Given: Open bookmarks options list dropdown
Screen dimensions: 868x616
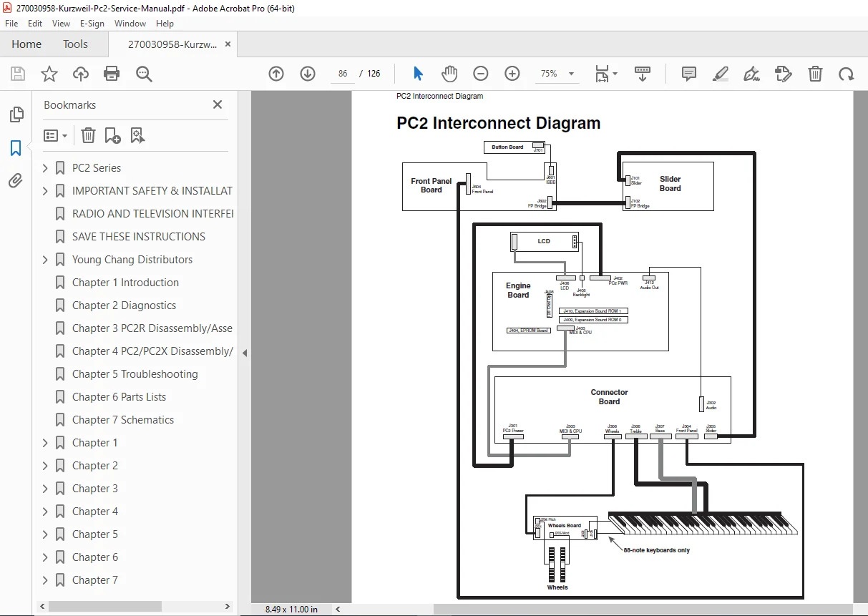Looking at the screenshot, I should (x=55, y=135).
